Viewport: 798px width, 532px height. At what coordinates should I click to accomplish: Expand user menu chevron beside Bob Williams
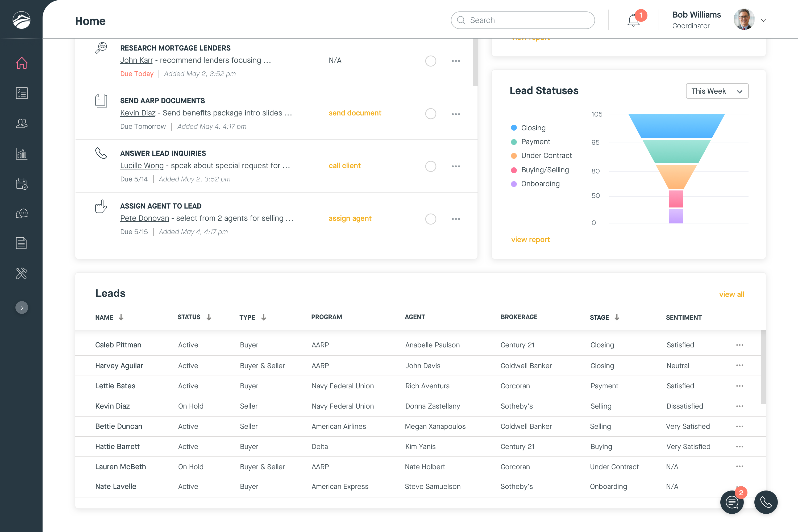(x=763, y=20)
